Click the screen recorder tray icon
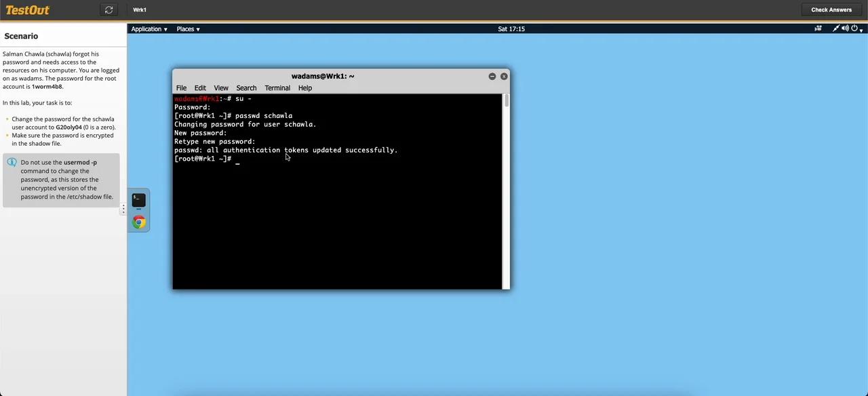The image size is (868, 396). pos(818,28)
